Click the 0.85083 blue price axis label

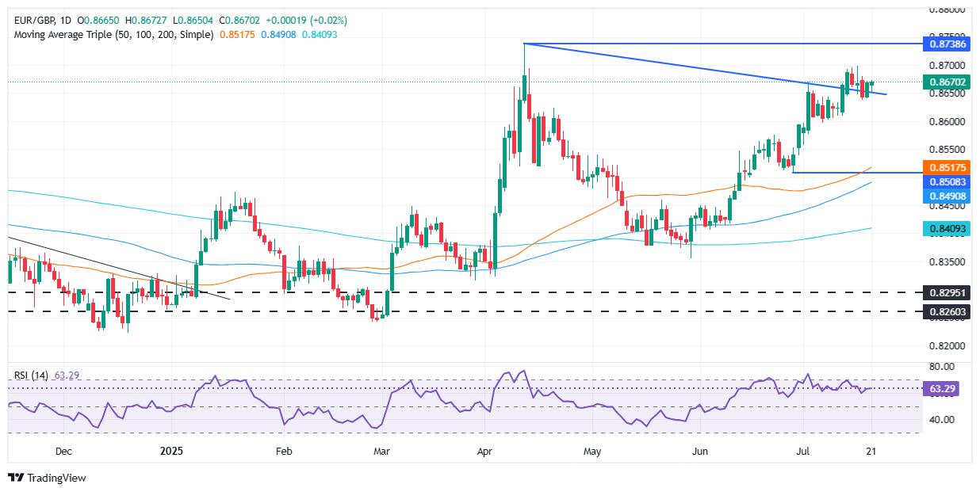(x=946, y=181)
